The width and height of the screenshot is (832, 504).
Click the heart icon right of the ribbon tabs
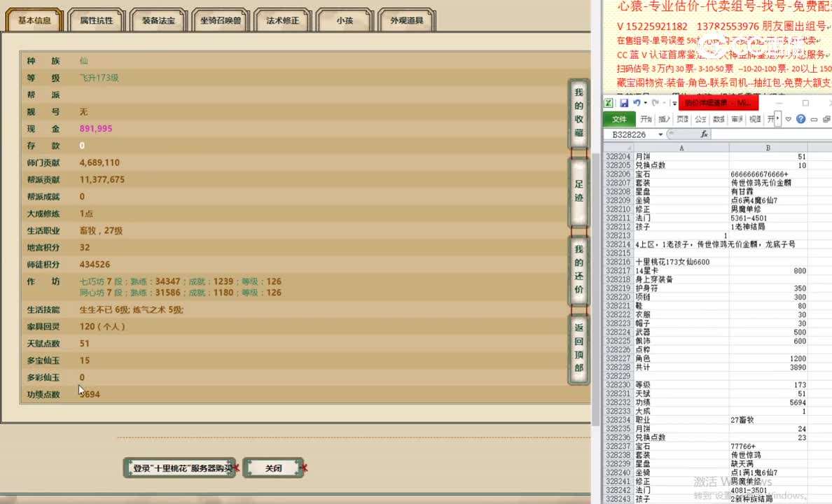pyautogui.click(x=788, y=118)
